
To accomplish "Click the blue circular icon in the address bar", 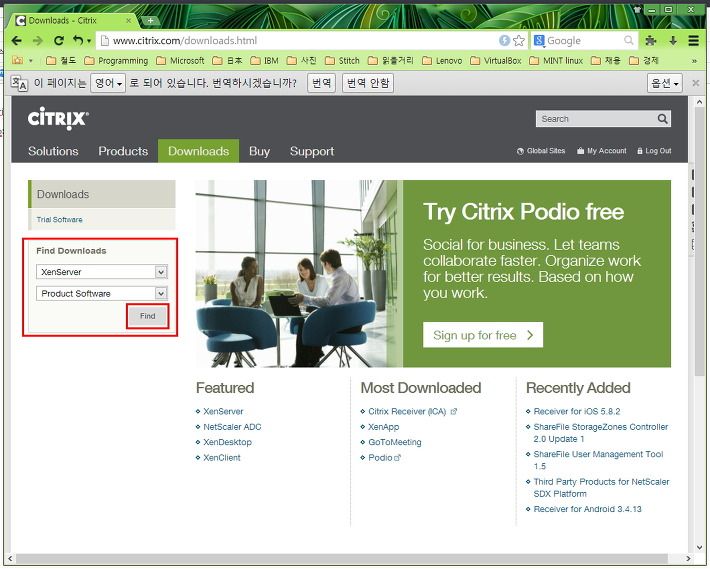I will coord(504,41).
